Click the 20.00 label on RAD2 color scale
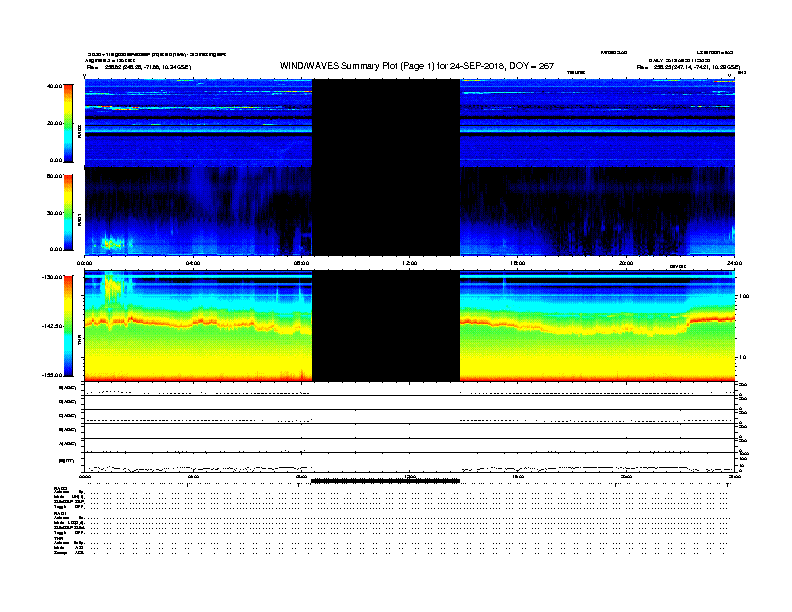Image resolution: width=792 pixels, height=612 pixels. tap(54, 123)
